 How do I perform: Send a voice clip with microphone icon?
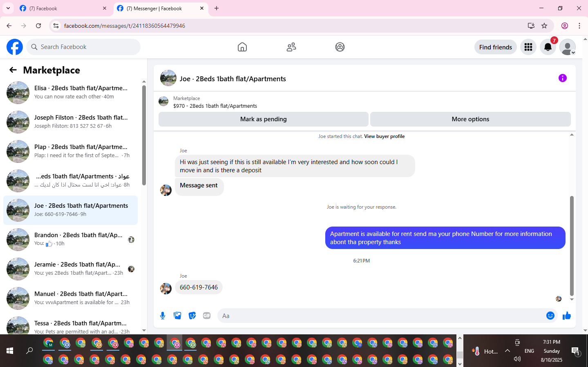click(x=163, y=316)
